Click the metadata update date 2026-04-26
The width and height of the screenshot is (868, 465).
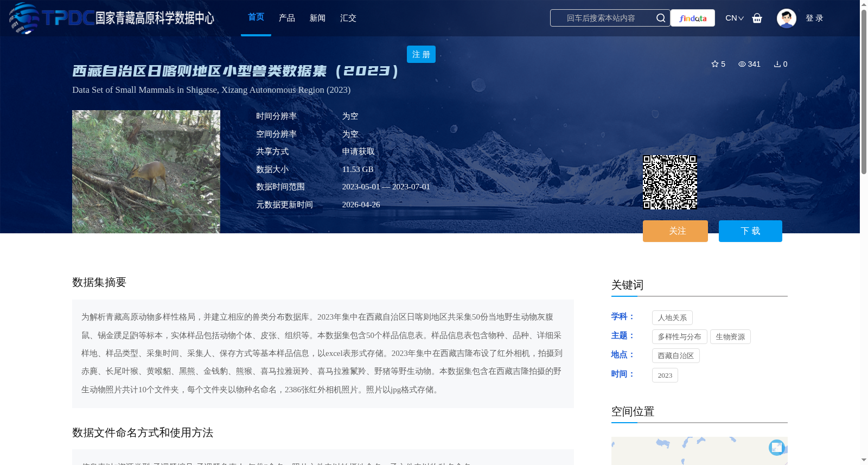coord(361,205)
